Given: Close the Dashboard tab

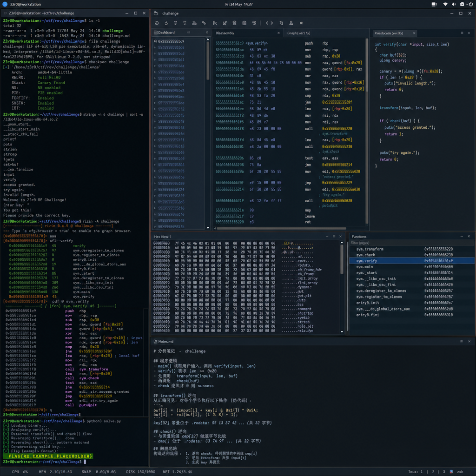Looking at the screenshot, I should click(207, 33).
